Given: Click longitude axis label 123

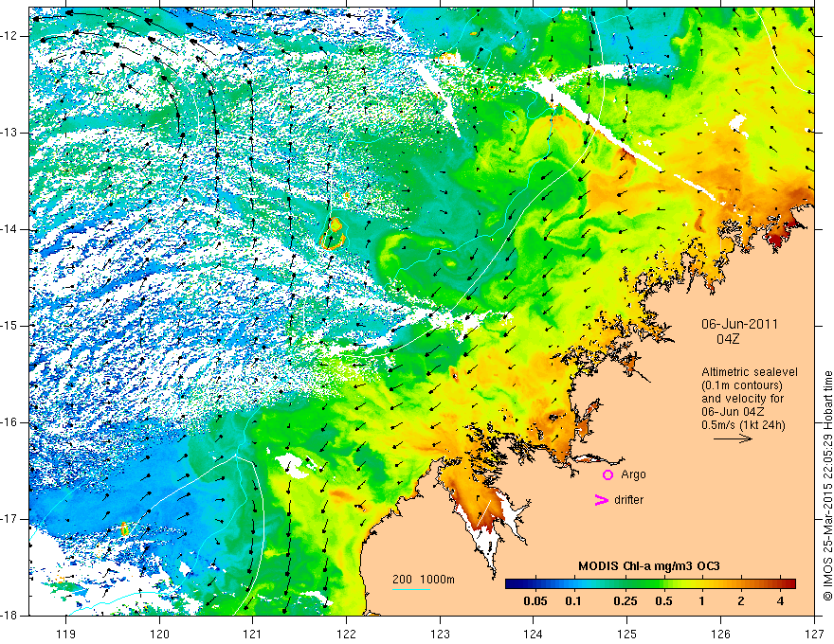Looking at the screenshot, I should (x=440, y=635).
